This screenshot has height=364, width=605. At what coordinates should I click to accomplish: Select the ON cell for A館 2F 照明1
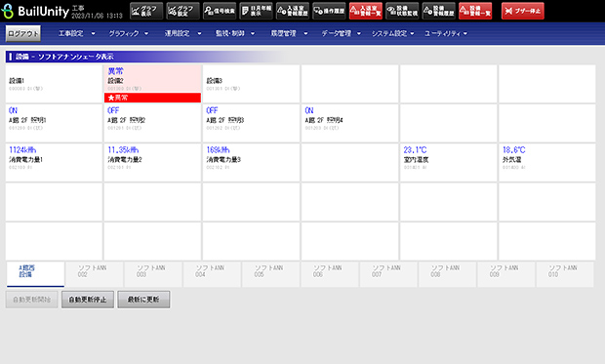pyautogui.click(x=54, y=123)
